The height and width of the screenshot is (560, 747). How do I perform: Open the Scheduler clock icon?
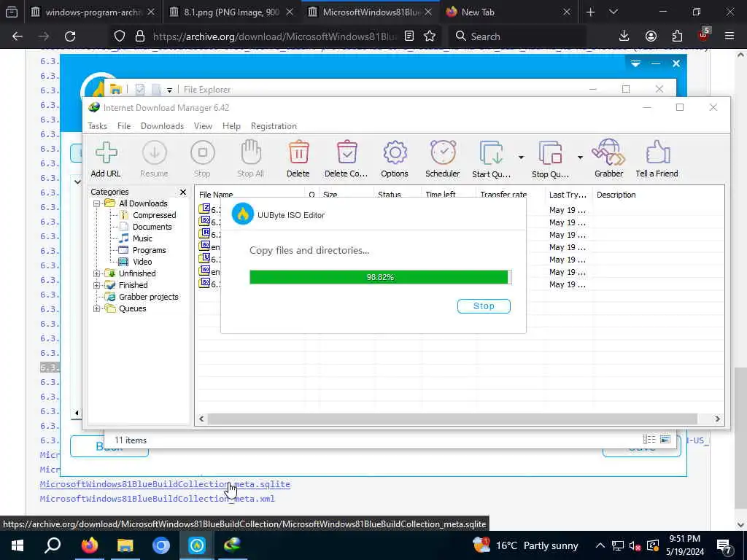coord(443,159)
